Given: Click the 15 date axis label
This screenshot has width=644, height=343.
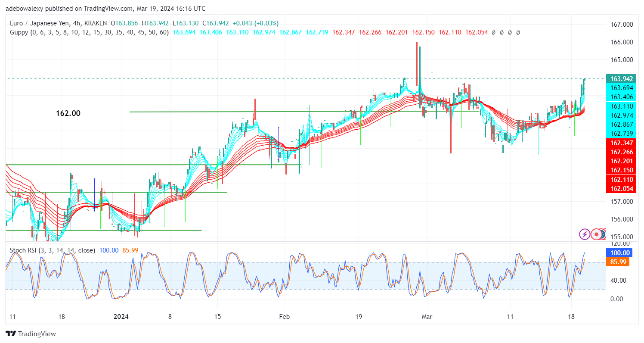Looking at the screenshot, I should pos(217,316).
